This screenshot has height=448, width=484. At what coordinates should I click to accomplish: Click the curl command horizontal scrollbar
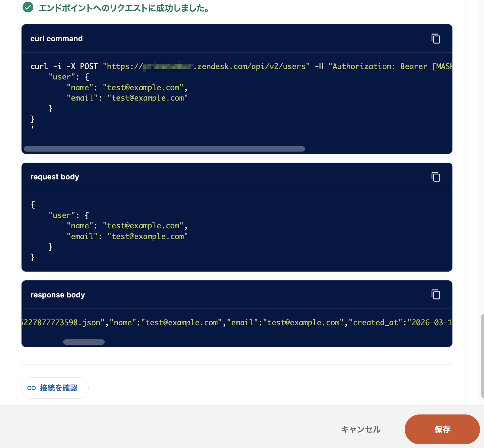164,149
